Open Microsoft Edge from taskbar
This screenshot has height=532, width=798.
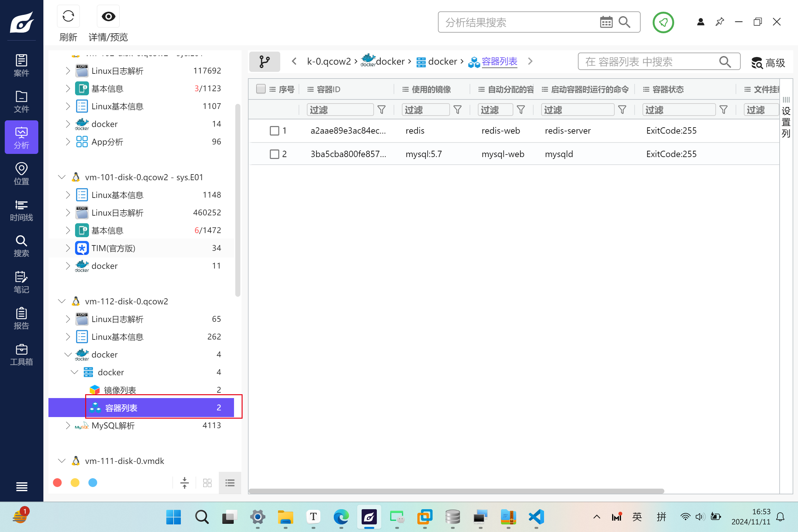pyautogui.click(x=341, y=517)
